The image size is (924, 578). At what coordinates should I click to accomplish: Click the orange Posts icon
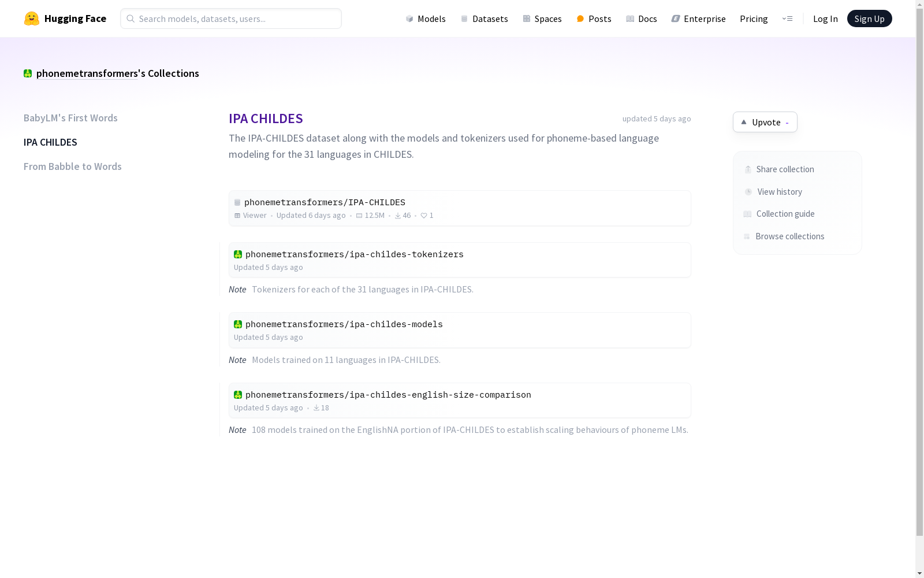[580, 18]
